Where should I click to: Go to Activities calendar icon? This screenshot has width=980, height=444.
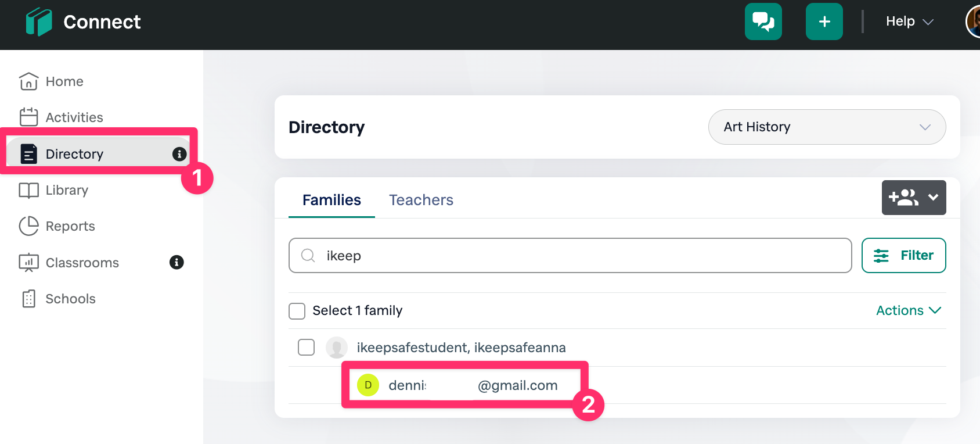tap(28, 117)
